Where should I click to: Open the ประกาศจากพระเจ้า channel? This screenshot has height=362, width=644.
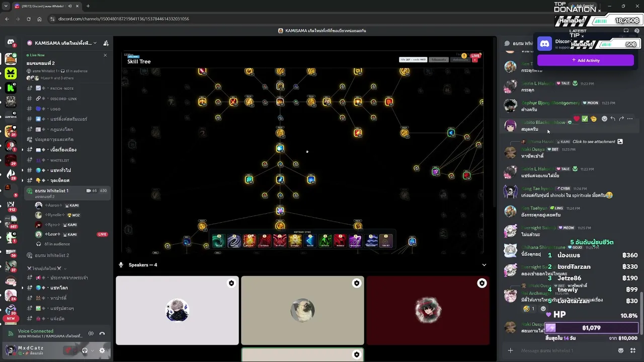click(x=67, y=278)
